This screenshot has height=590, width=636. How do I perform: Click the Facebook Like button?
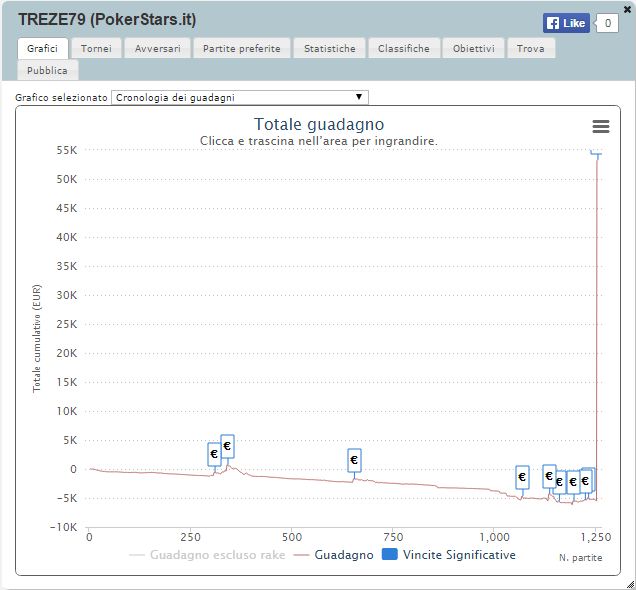coord(566,23)
